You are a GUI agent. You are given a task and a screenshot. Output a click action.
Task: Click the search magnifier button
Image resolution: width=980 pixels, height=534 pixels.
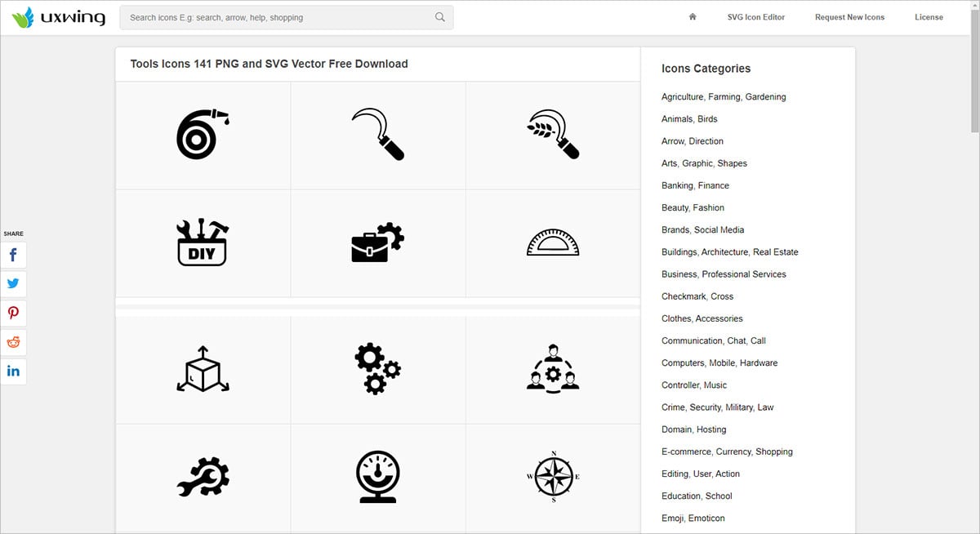(440, 17)
